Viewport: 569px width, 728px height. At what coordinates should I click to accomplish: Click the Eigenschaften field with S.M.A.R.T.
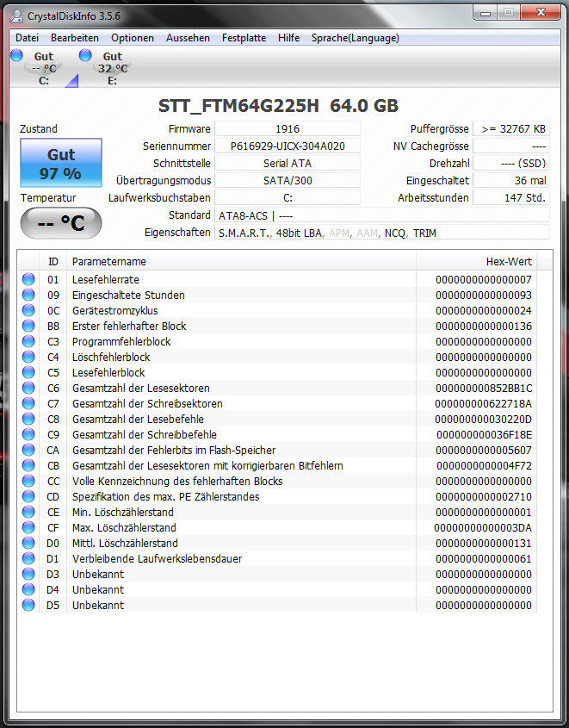[382, 233]
